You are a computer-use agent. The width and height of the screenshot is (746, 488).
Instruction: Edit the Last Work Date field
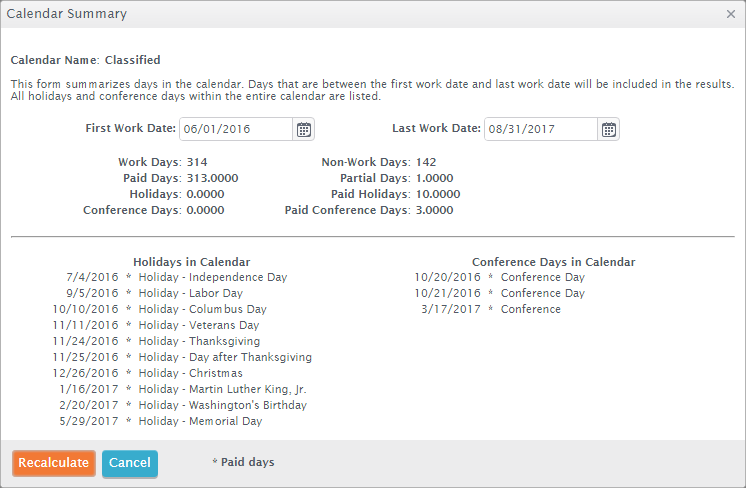click(541, 129)
